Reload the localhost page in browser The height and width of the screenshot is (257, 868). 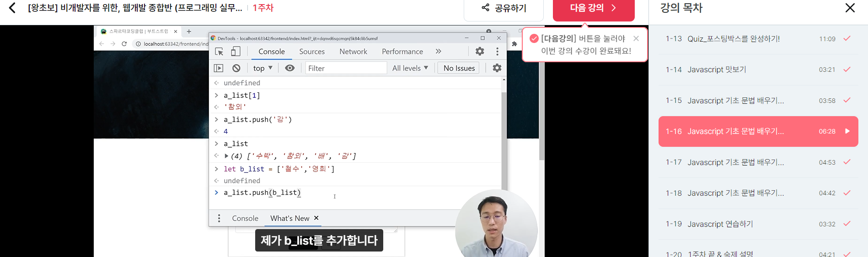coord(124,44)
